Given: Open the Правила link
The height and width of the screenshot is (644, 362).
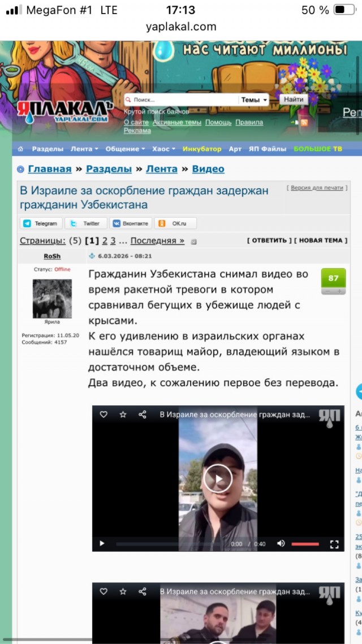Looking at the screenshot, I should pos(249,122).
